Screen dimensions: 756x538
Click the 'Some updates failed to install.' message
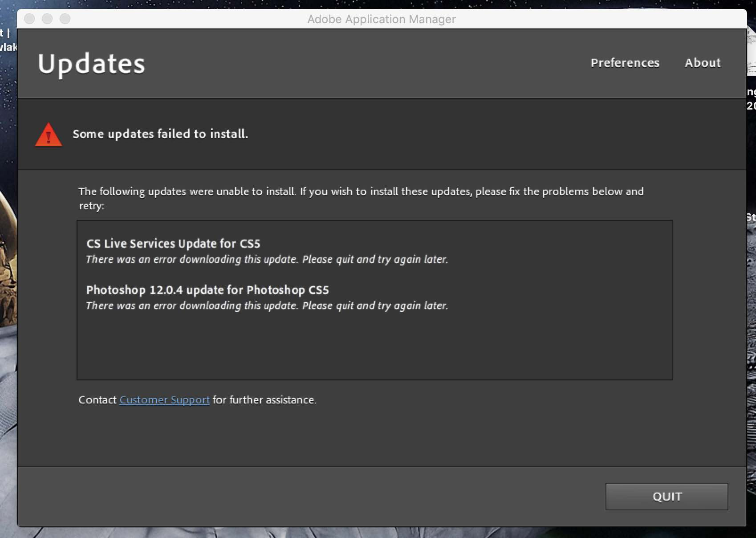pos(160,134)
